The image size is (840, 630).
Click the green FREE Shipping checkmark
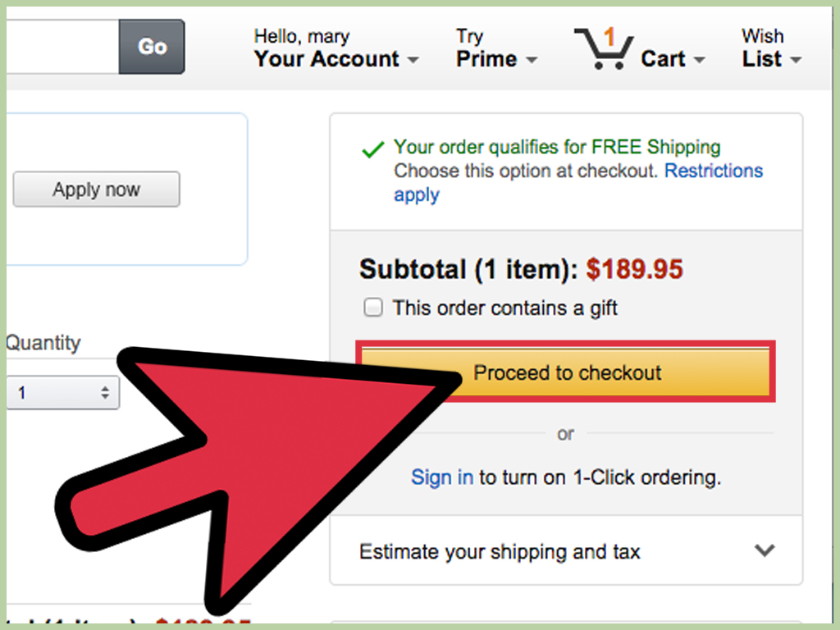374,148
